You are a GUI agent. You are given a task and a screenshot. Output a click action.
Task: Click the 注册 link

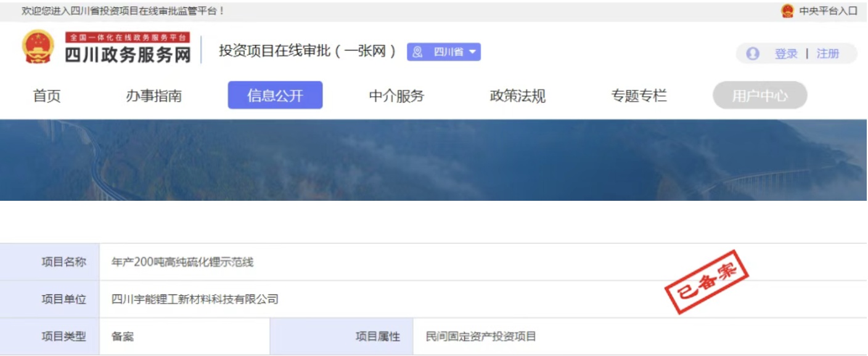pos(827,54)
